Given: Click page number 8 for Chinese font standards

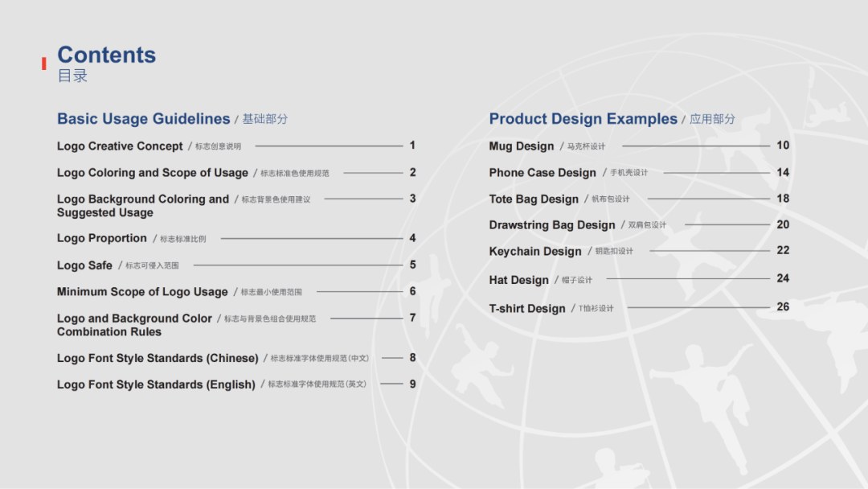Looking at the screenshot, I should 412,358.
